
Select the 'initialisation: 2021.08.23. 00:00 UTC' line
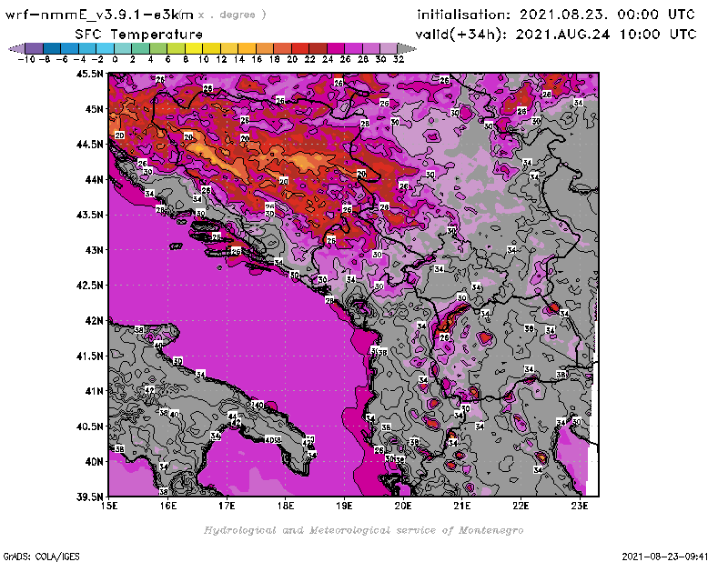click(x=556, y=15)
